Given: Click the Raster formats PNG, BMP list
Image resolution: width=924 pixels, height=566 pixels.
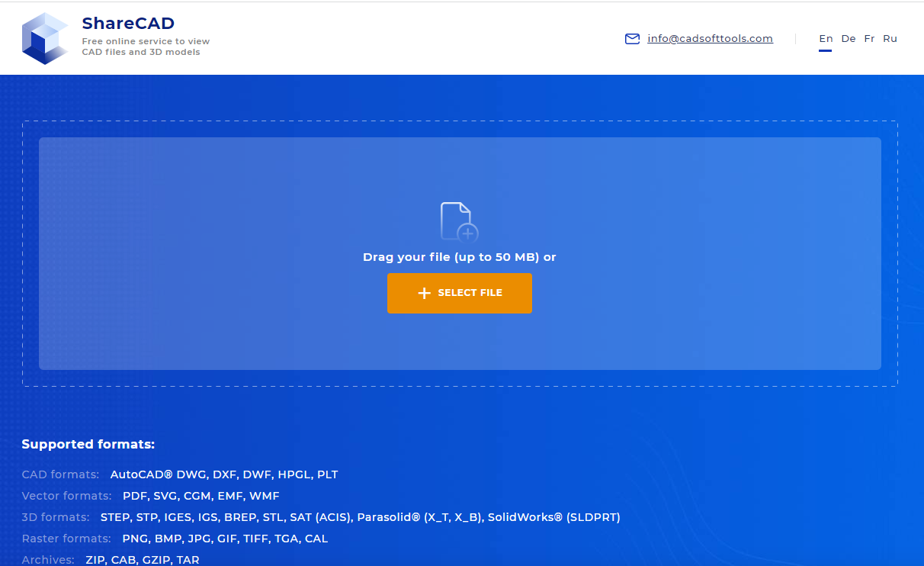Looking at the screenshot, I should click(x=225, y=539).
